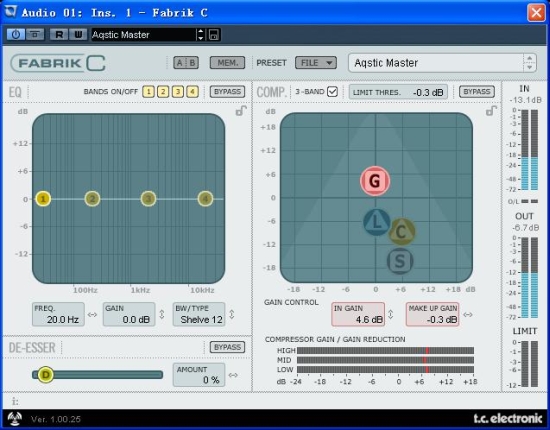Bypass the De-Esser section

227,347
